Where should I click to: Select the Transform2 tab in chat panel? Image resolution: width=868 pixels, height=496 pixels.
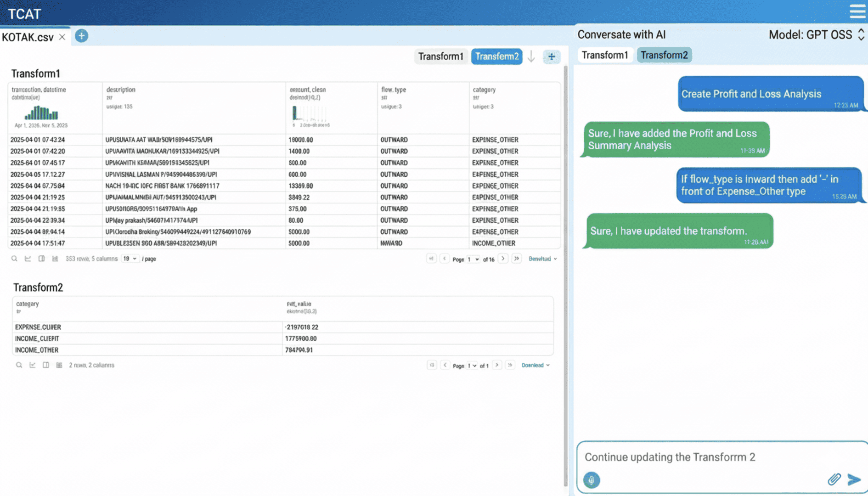click(x=664, y=55)
